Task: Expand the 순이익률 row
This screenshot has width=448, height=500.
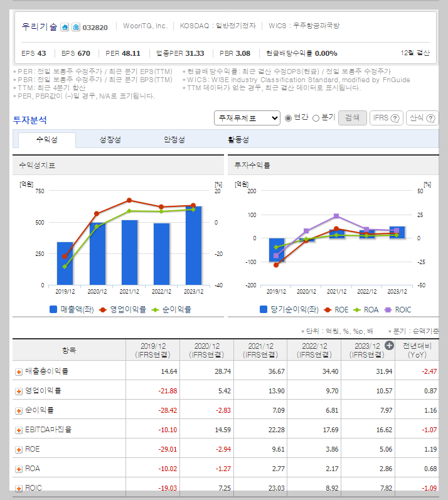Action: click(19, 411)
